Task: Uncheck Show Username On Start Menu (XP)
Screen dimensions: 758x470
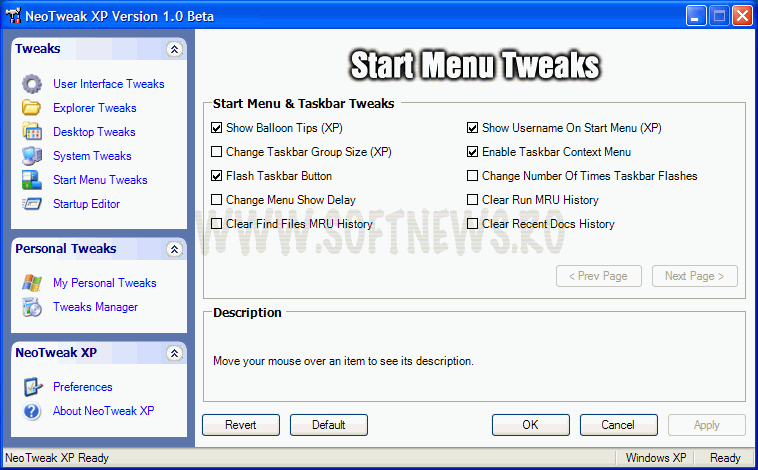Action: pyautogui.click(x=472, y=128)
